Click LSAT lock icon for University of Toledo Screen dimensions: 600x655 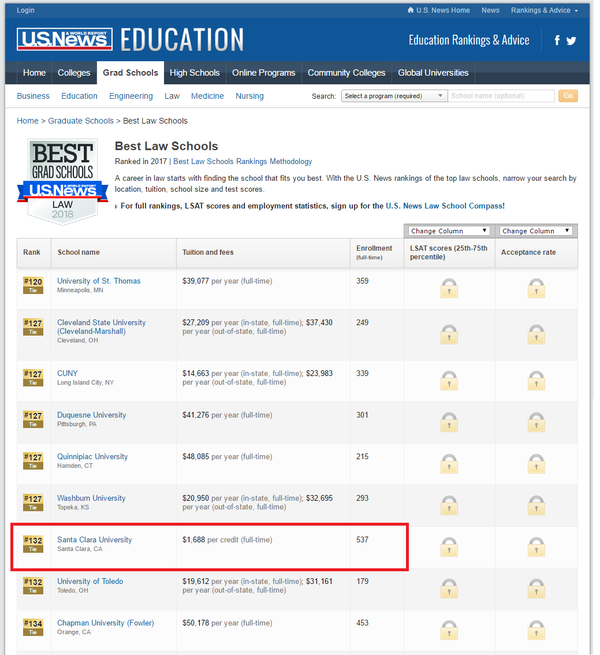449,589
